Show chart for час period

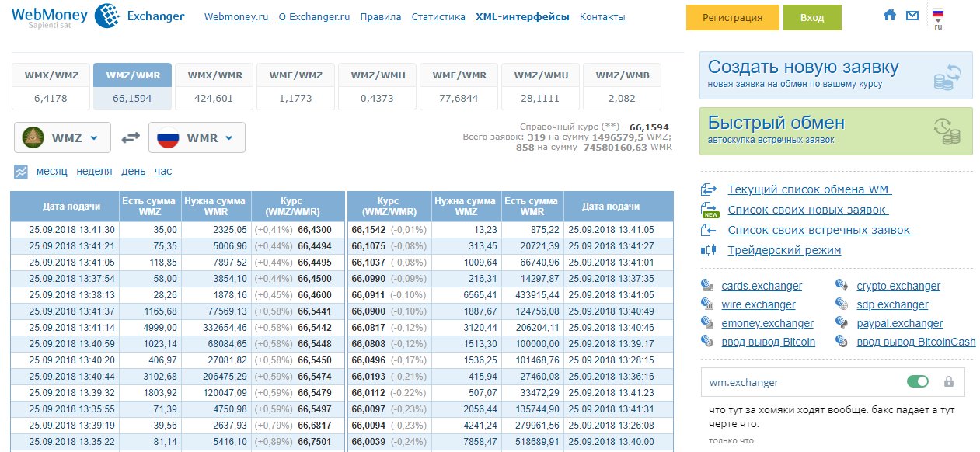click(163, 172)
